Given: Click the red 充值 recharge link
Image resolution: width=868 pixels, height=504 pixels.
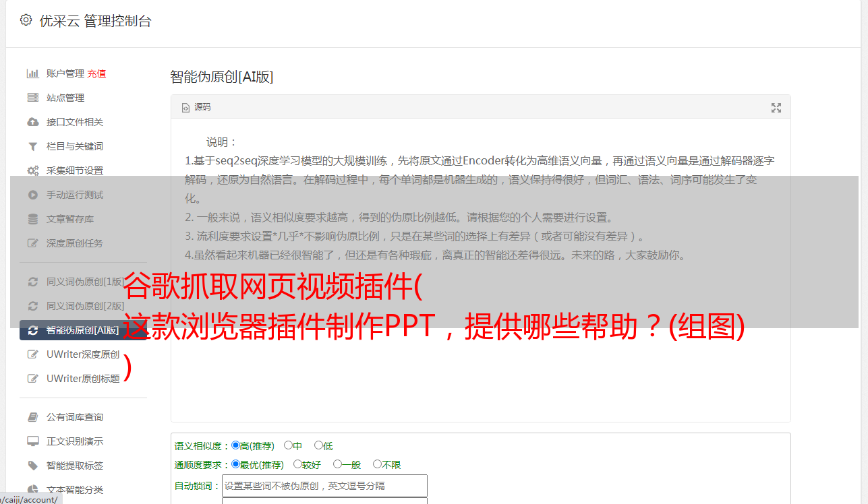Looking at the screenshot, I should pyautogui.click(x=96, y=73).
